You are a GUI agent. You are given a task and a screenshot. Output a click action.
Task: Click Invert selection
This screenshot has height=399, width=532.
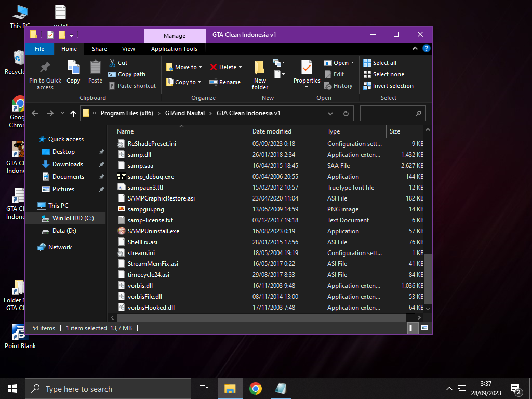coord(389,86)
